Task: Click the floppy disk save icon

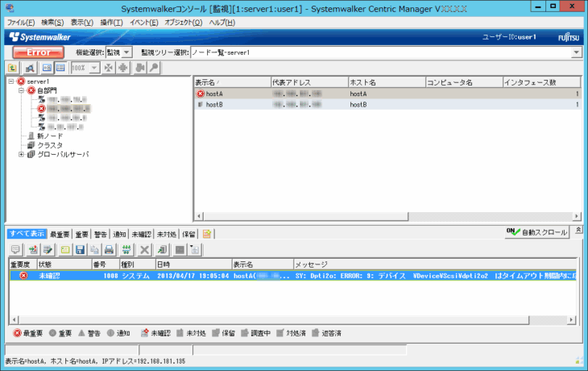Action: point(80,250)
